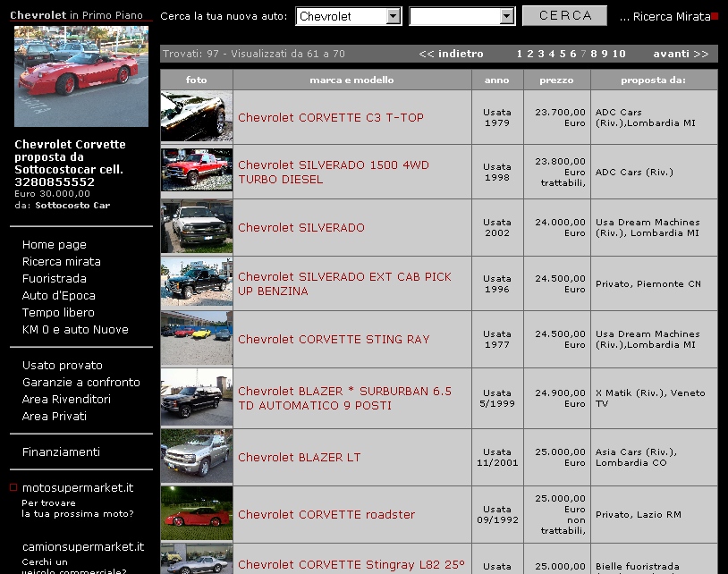The width and height of the screenshot is (728, 574).
Task: Open the SILVERADO EXT CAB thumbnail photo
Action: coord(197,282)
